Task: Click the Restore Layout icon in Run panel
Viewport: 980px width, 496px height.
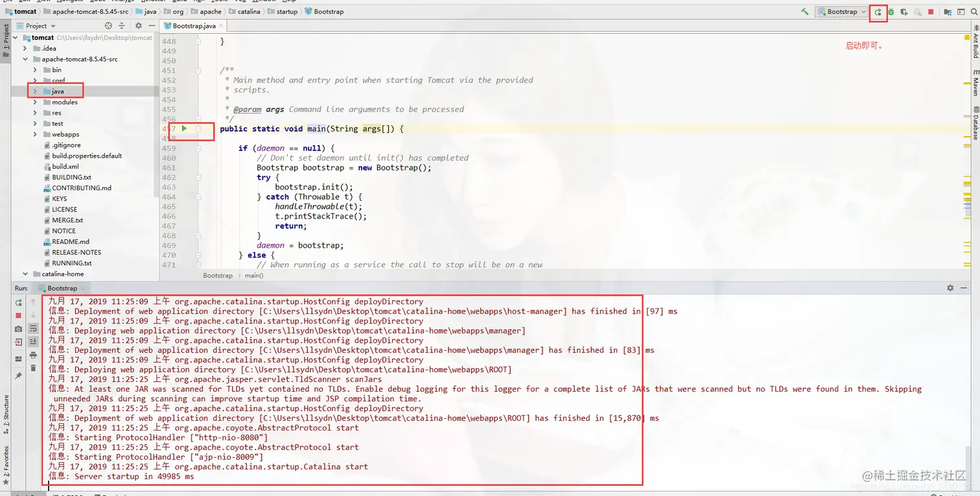Action: click(18, 359)
